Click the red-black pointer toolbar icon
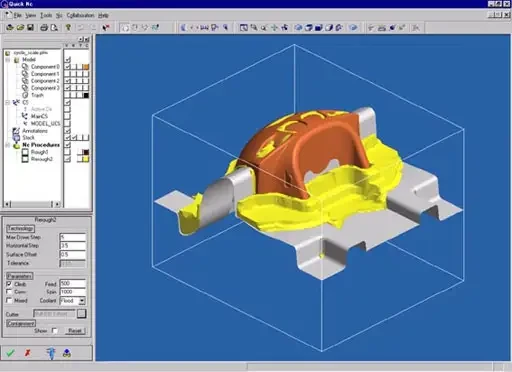Screen dimensions: 512x372 (x=106, y=28)
